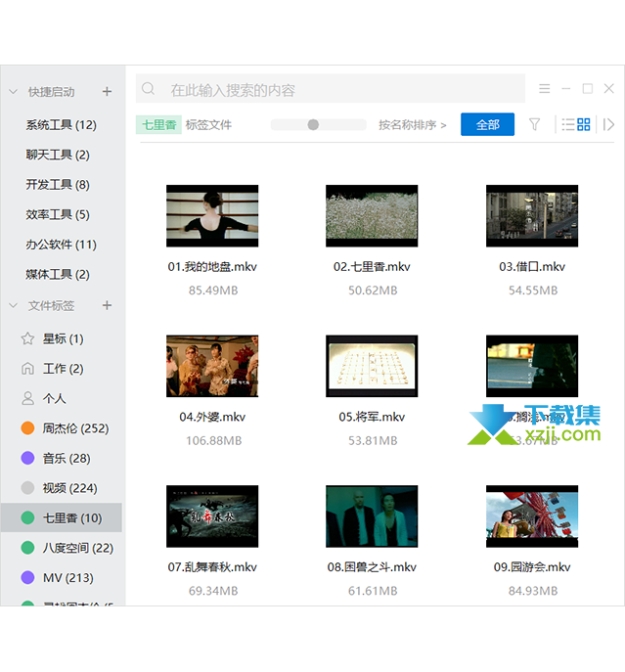Switch to list view
Viewport: 625px width, 672px height.
click(x=568, y=124)
